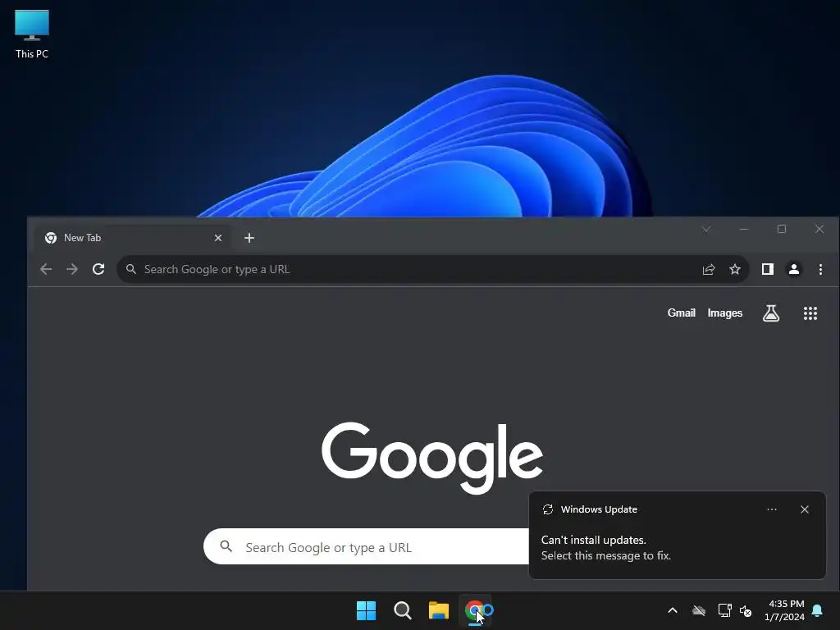The image size is (840, 630).
Task: Select the This PC desktop icon
Action: point(32,34)
